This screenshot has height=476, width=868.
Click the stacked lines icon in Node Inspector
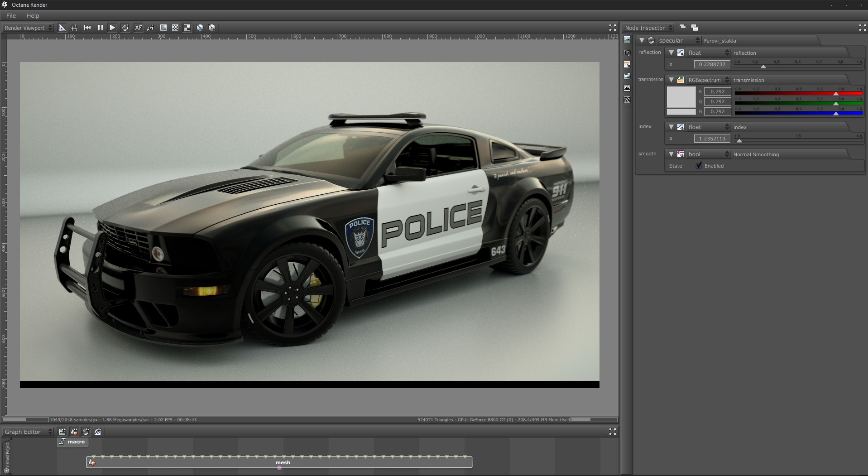[x=682, y=27]
